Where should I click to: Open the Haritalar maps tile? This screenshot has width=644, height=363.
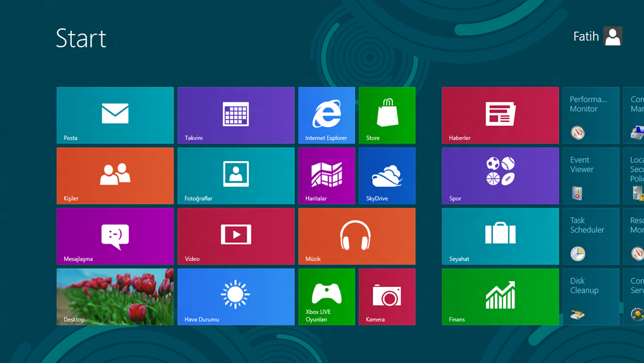point(326,176)
